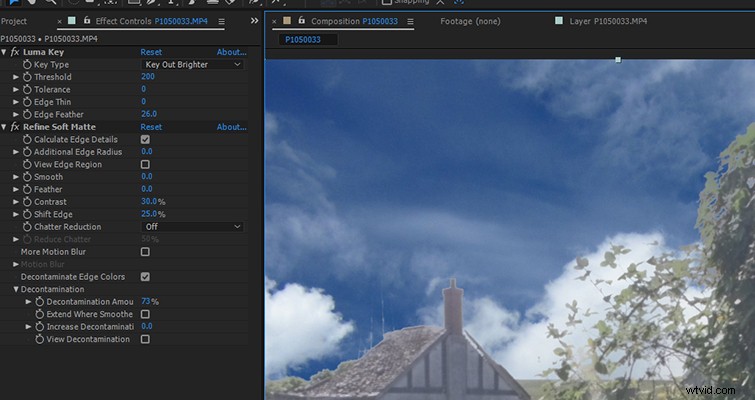Image resolution: width=755 pixels, height=400 pixels.
Task: Click the Calculate Edge Details stopwatch
Action: (x=27, y=140)
